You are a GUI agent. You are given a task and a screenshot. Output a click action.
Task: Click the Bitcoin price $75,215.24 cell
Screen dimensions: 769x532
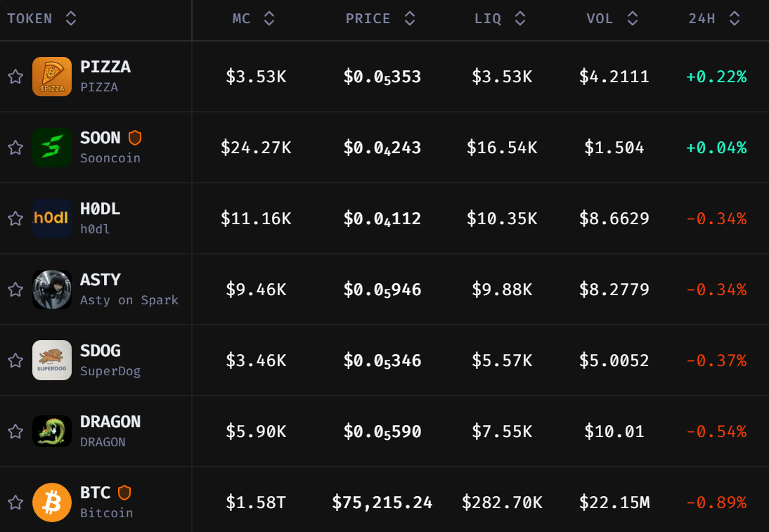click(x=382, y=502)
